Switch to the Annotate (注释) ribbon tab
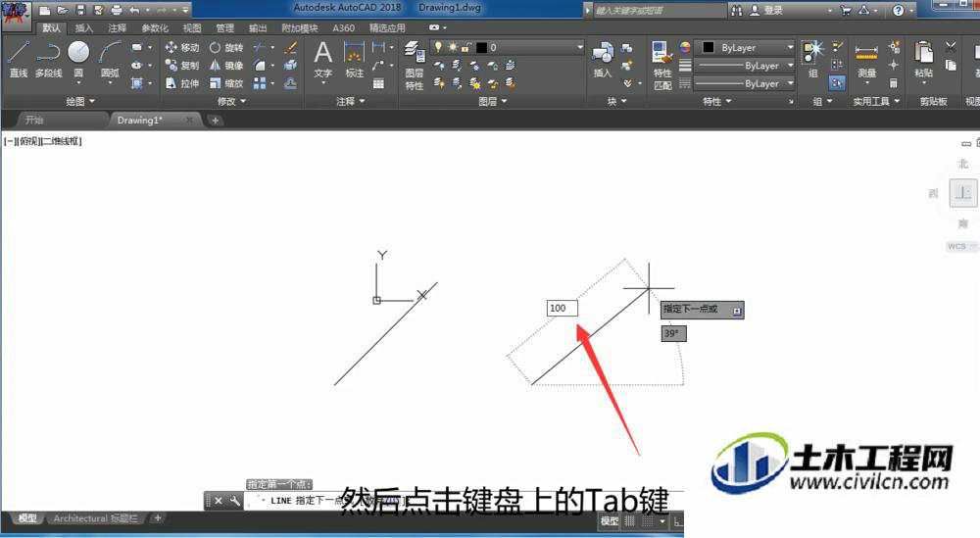This screenshot has height=538, width=980. [x=117, y=28]
